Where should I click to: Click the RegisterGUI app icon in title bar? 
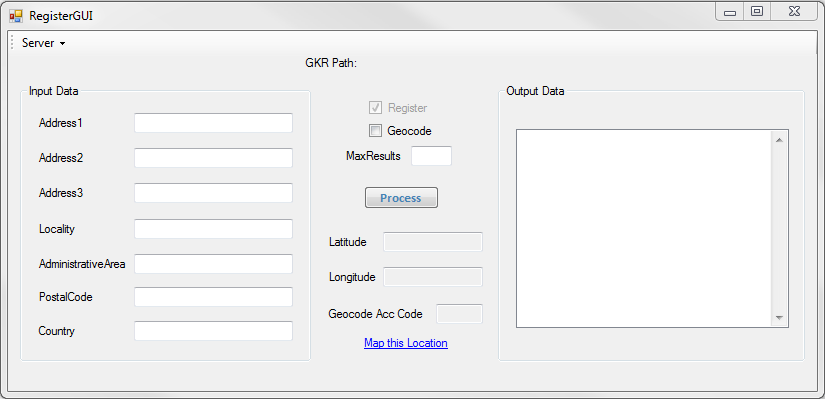16,16
